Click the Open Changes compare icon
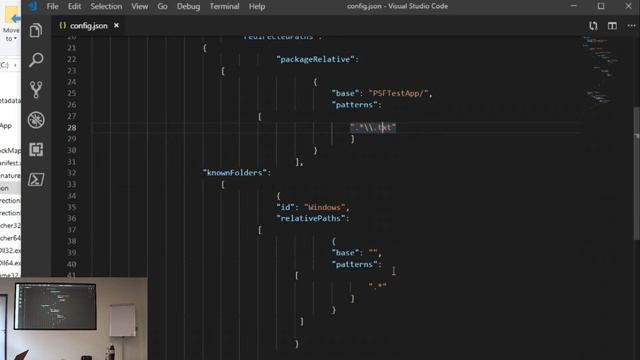 click(x=593, y=26)
